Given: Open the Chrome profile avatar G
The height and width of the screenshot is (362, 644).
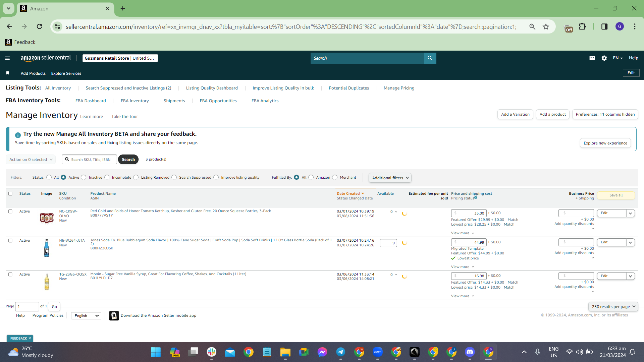Looking at the screenshot, I should pyautogui.click(x=620, y=26).
